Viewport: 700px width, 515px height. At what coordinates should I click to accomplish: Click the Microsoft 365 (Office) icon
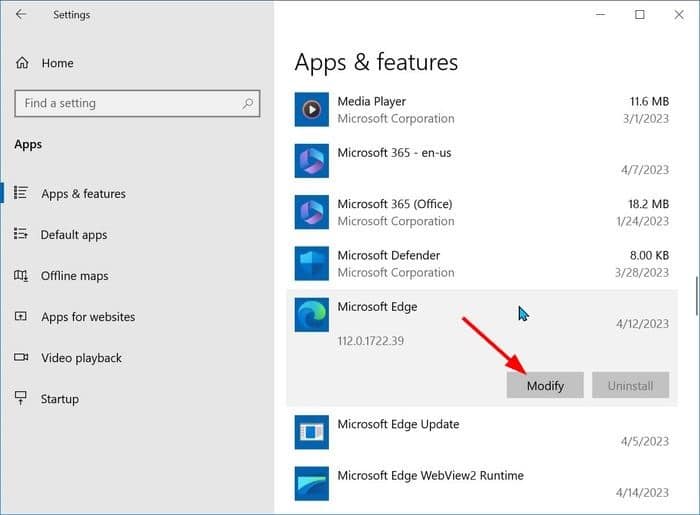(x=312, y=212)
